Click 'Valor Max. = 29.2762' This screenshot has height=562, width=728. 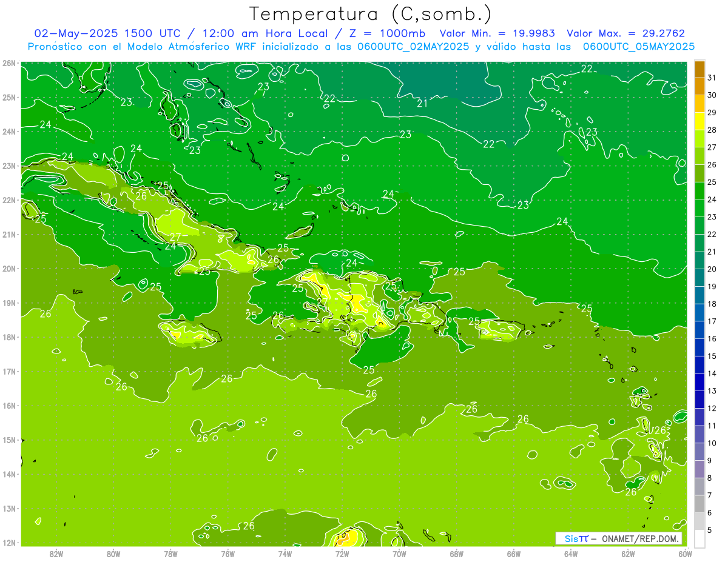pyautogui.click(x=626, y=33)
